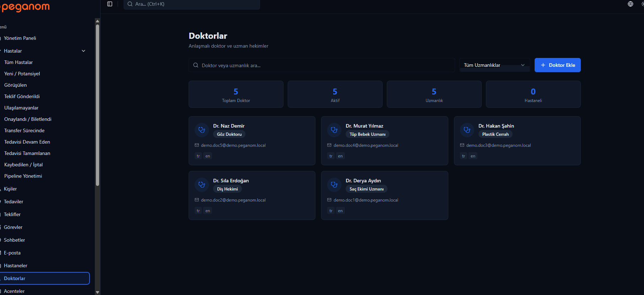Click the Doktor veya uzmanlık search field
The height and width of the screenshot is (295, 644).
(321, 65)
